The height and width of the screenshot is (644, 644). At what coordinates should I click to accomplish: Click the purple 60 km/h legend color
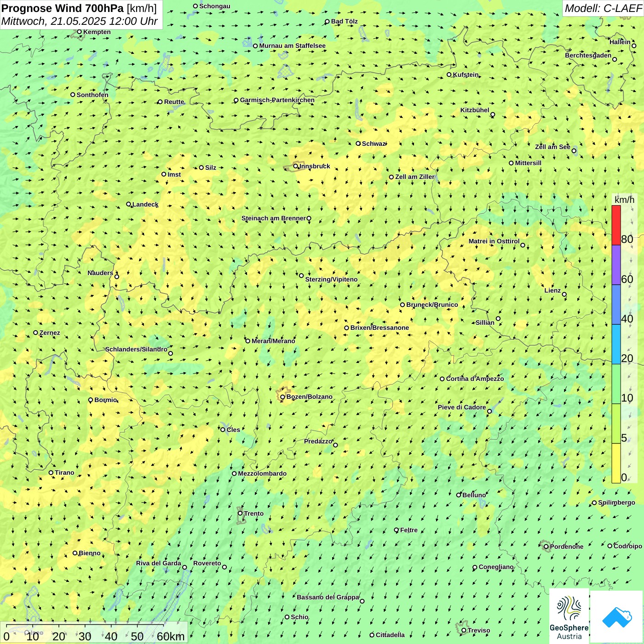pos(616,265)
